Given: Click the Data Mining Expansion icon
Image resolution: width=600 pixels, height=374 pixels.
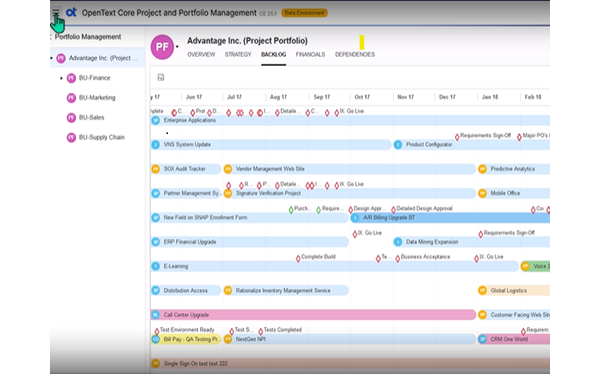Looking at the screenshot, I should coord(398,242).
